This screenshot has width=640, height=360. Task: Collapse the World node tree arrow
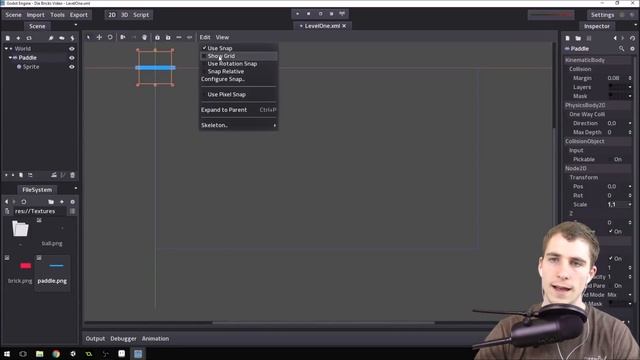tap(6, 49)
